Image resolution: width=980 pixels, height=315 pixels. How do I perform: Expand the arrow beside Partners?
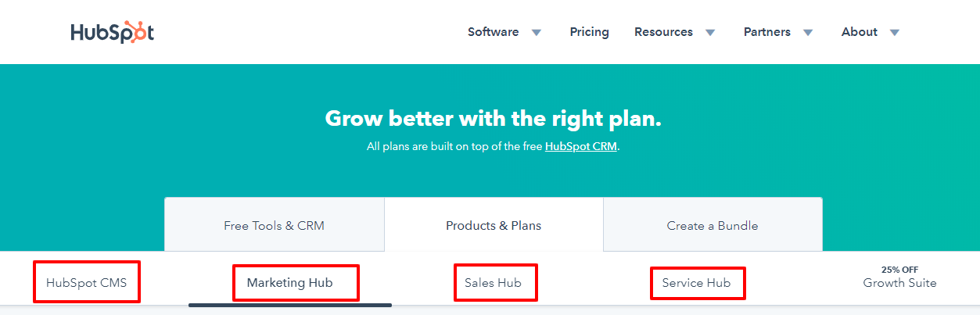click(x=808, y=33)
